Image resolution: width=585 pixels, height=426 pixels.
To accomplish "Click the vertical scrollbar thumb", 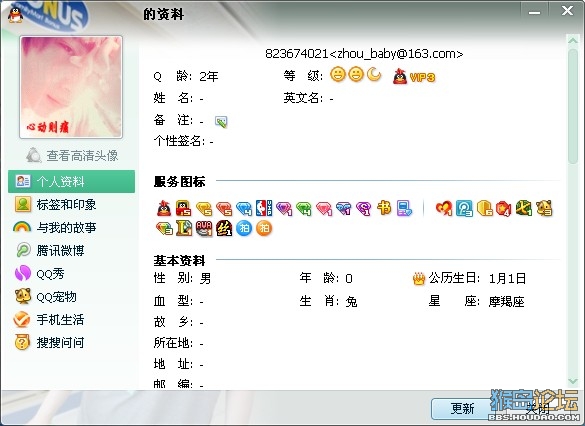I will 573,106.
